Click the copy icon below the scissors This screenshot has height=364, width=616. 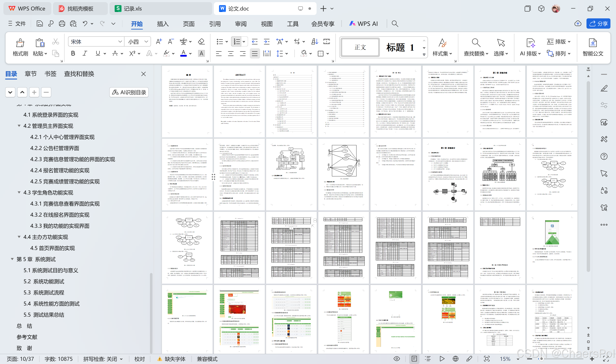pos(55,53)
